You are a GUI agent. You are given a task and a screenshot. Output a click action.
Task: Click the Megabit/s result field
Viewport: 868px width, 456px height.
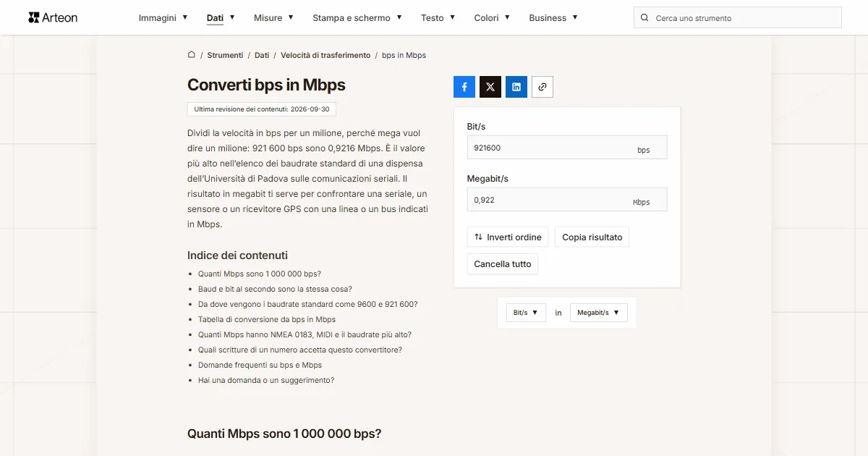coord(567,200)
